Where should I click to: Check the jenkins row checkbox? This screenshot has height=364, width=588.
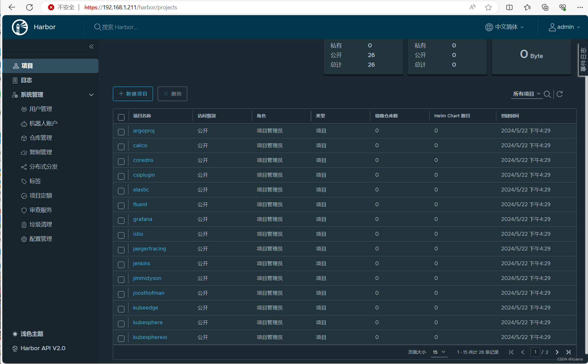(121, 265)
